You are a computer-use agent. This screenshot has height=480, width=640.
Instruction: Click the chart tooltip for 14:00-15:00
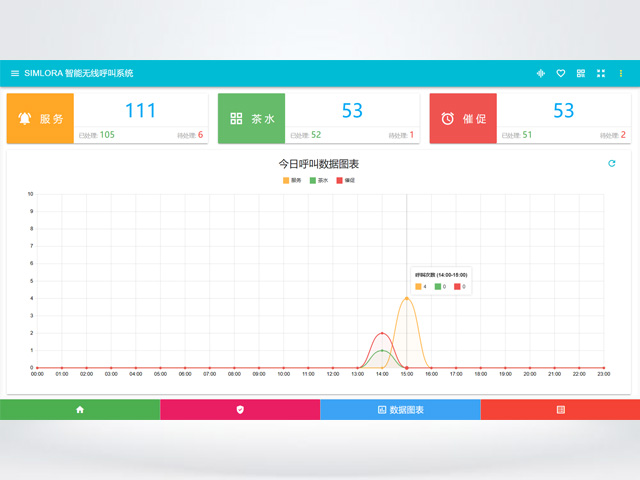[441, 280]
